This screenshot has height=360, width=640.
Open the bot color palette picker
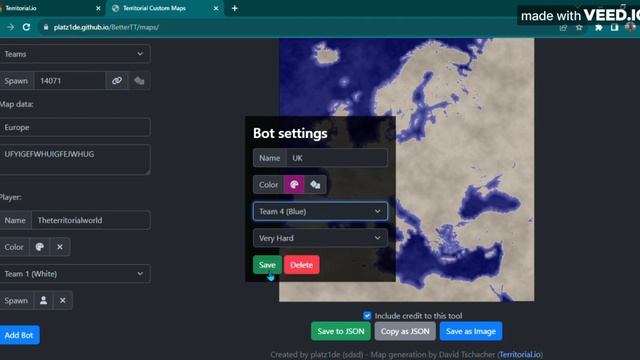pos(294,184)
